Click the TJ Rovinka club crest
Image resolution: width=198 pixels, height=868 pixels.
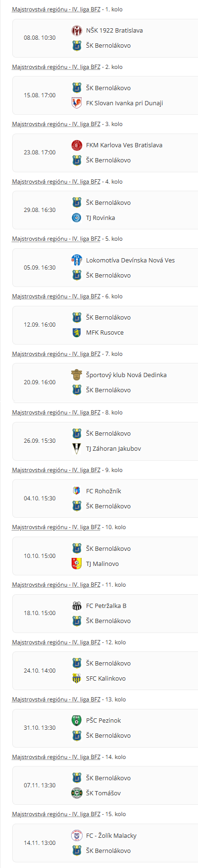tap(76, 218)
